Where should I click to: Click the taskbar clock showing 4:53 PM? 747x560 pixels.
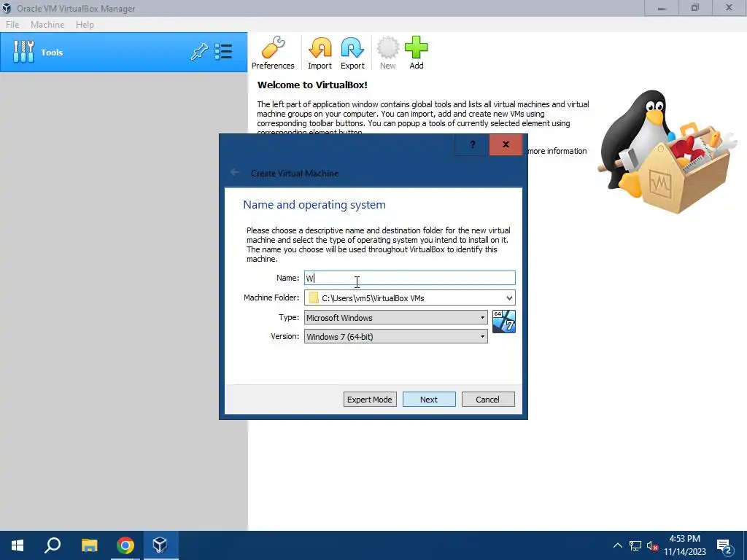pos(684,545)
